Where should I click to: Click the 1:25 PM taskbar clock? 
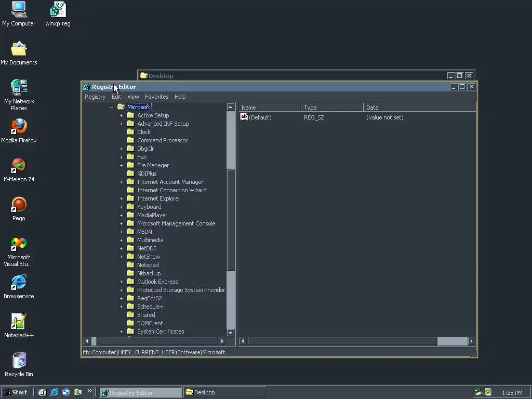[512, 393]
